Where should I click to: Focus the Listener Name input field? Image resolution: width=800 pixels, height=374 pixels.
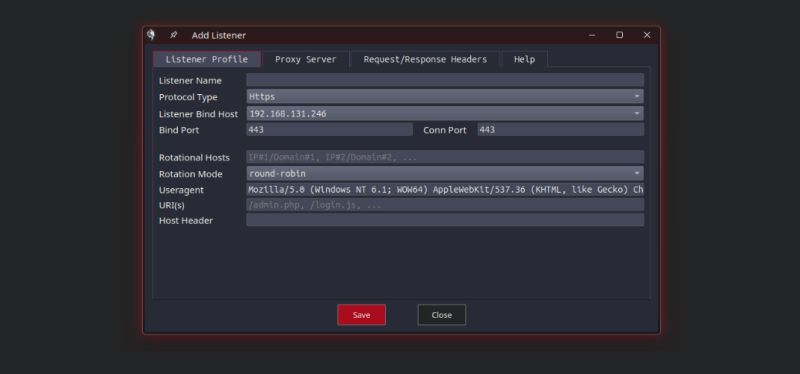pyautogui.click(x=445, y=80)
